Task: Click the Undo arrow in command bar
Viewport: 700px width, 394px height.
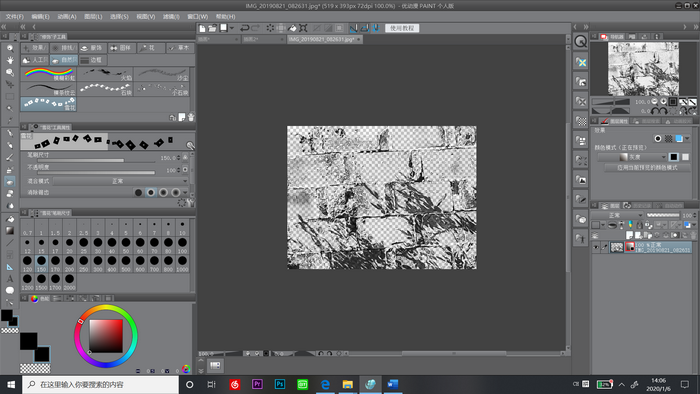Action: coord(244,28)
